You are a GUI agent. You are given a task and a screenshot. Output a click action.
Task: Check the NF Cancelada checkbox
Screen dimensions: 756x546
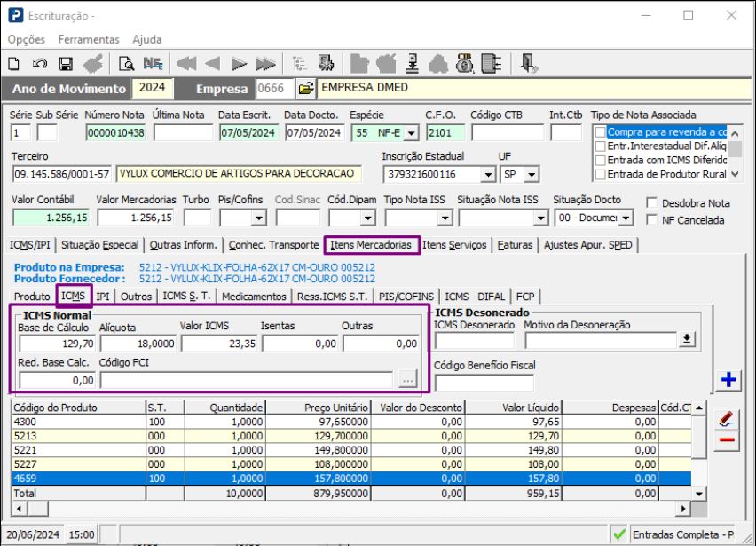[653, 220]
